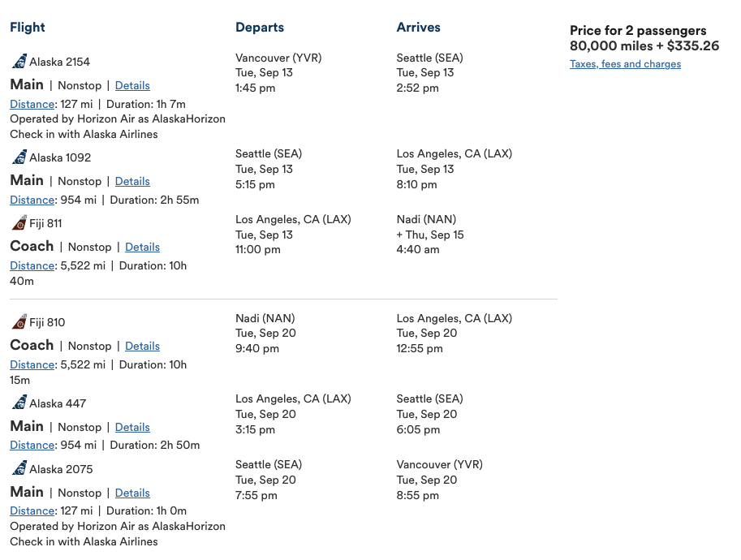View Details for Fiji 810 flight
Screen dimensions: 741x560
[x=142, y=346]
